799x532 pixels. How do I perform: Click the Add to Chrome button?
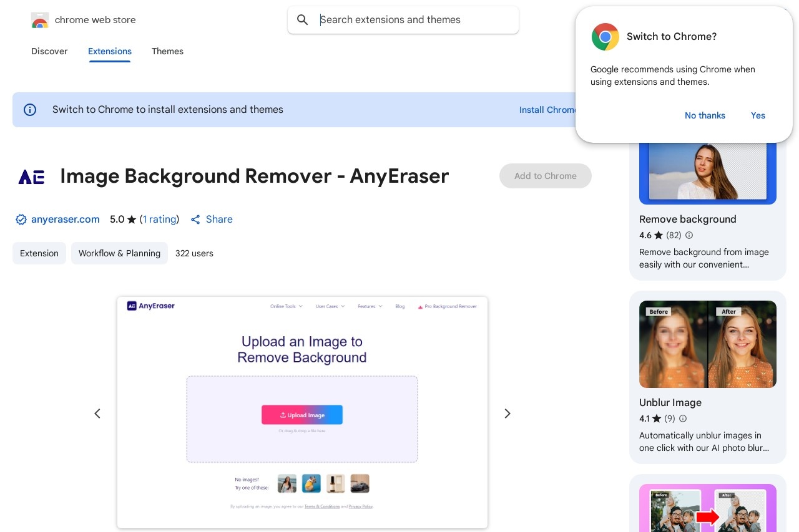click(546, 176)
